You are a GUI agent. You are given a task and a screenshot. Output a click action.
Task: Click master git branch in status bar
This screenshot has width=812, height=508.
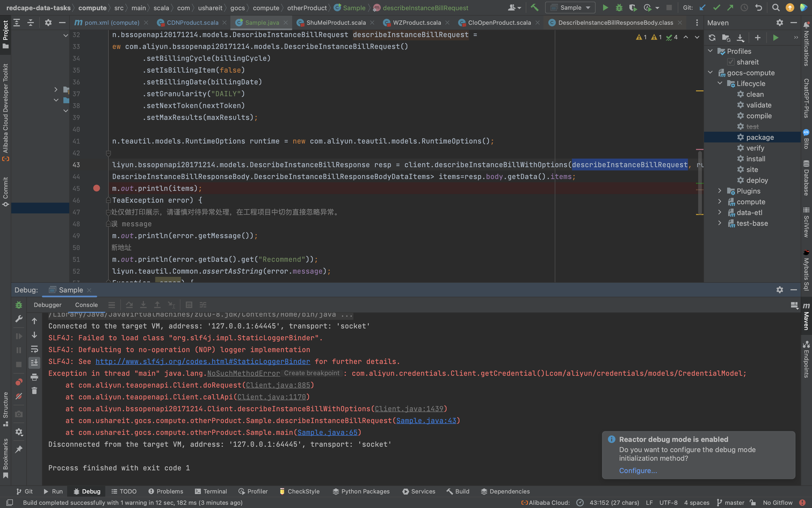pyautogui.click(x=731, y=503)
